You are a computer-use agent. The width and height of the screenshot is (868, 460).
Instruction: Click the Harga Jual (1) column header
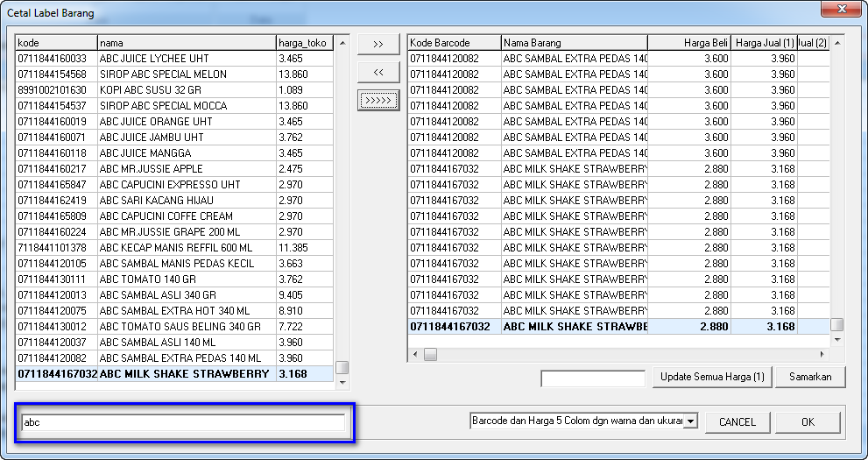pyautogui.click(x=764, y=43)
